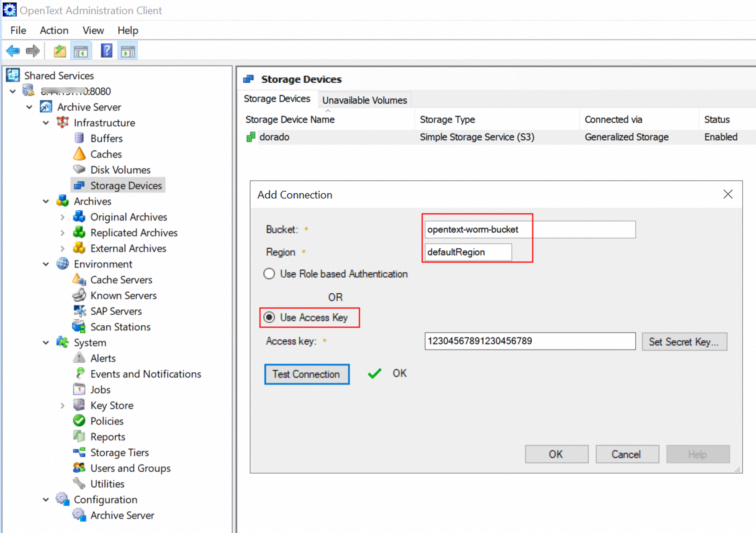Viewport: 756px width, 533px height.
Task: Open the View menu
Action: pyautogui.click(x=93, y=30)
